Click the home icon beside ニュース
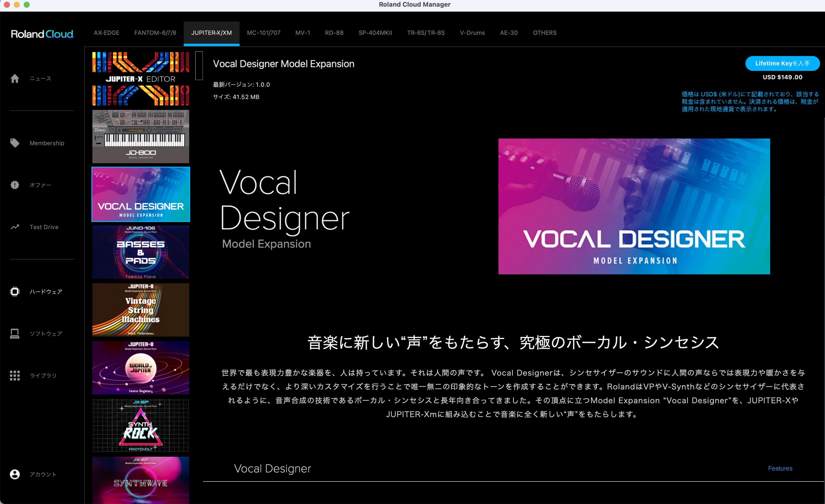This screenshot has height=504, width=825. click(15, 78)
